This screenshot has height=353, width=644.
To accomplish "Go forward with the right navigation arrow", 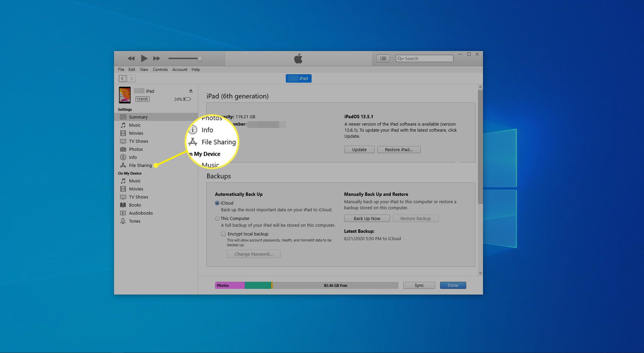I will [x=131, y=78].
